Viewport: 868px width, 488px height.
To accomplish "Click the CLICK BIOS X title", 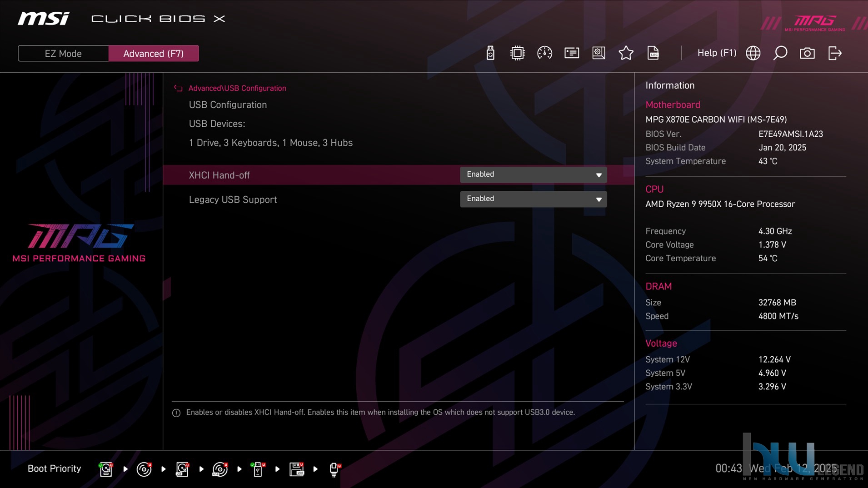I will coord(158,19).
